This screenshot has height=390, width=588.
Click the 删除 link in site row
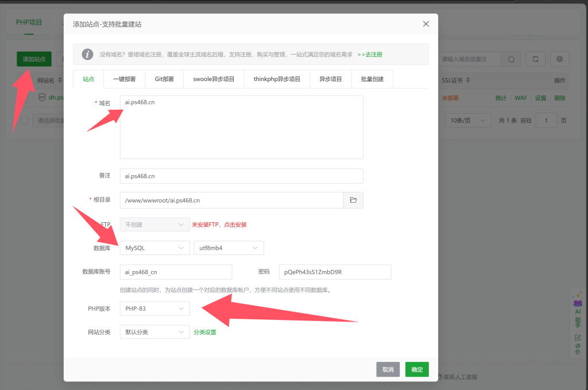coord(560,98)
